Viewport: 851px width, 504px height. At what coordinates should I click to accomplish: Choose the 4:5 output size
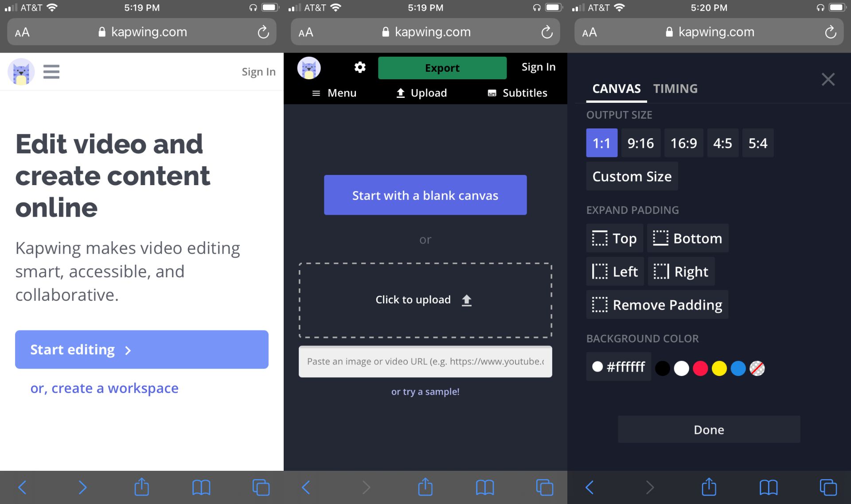pyautogui.click(x=722, y=143)
